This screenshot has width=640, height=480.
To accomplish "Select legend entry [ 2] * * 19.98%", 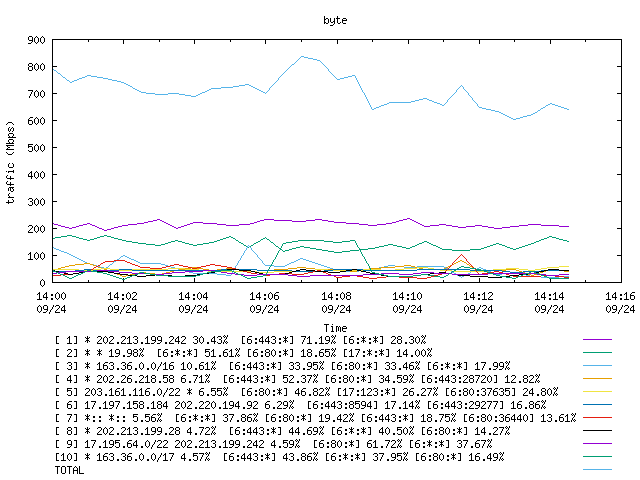I will (243, 353).
